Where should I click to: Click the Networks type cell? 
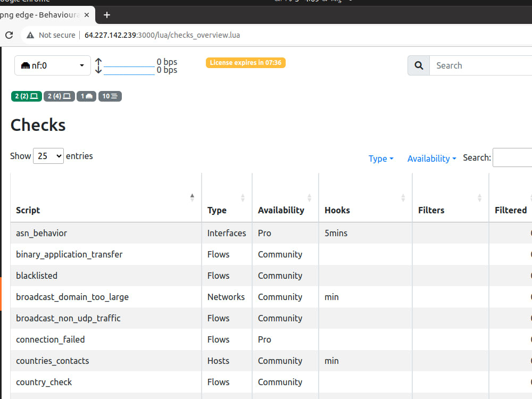click(226, 297)
